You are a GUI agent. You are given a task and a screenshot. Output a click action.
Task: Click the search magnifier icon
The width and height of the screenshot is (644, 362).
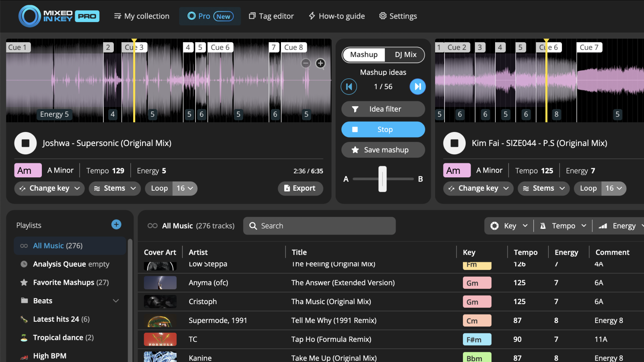pyautogui.click(x=253, y=226)
